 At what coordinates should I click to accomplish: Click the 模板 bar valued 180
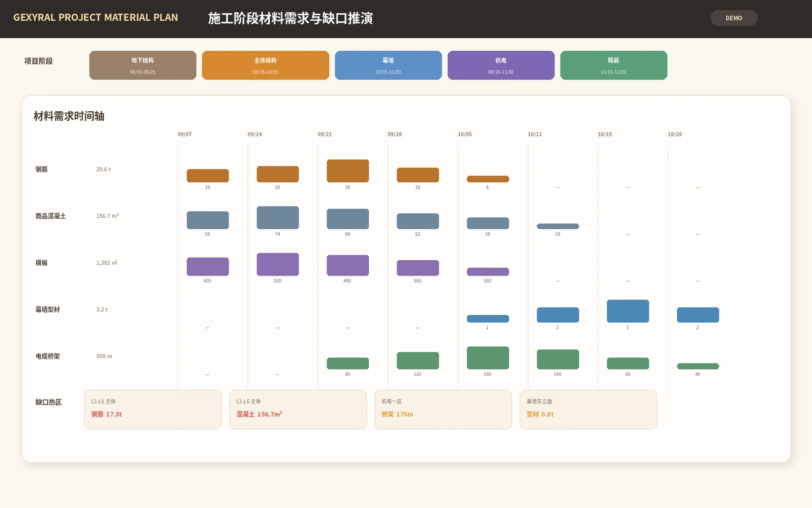pyautogui.click(x=488, y=272)
